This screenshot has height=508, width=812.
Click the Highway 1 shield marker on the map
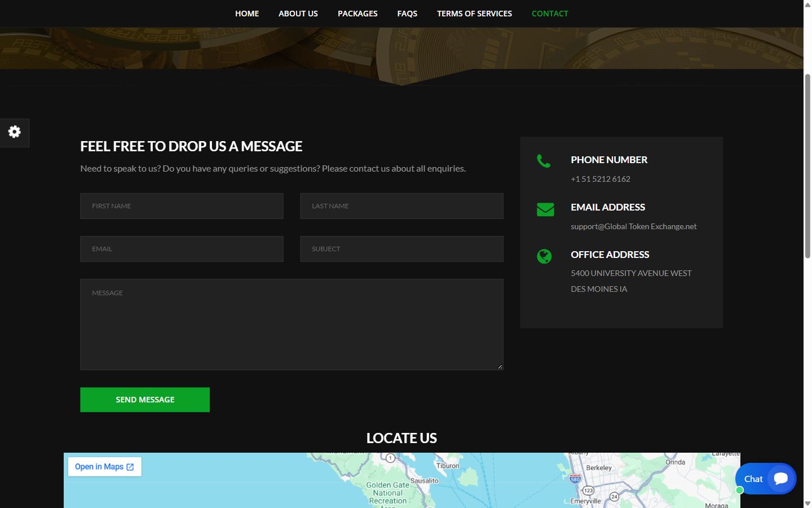coord(390,458)
